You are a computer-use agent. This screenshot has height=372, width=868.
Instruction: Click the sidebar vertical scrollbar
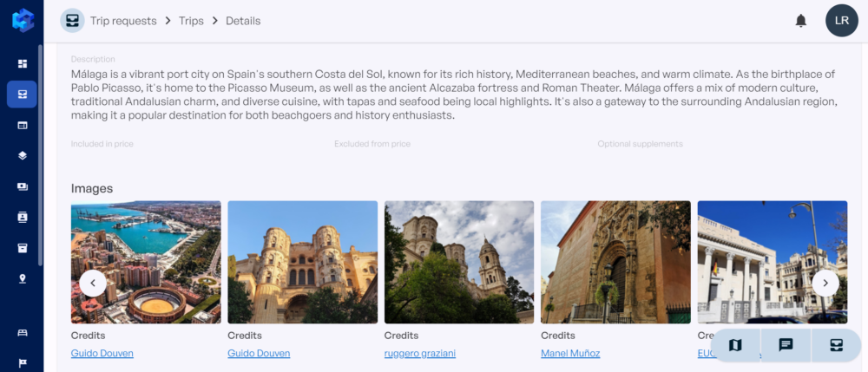[x=40, y=156]
